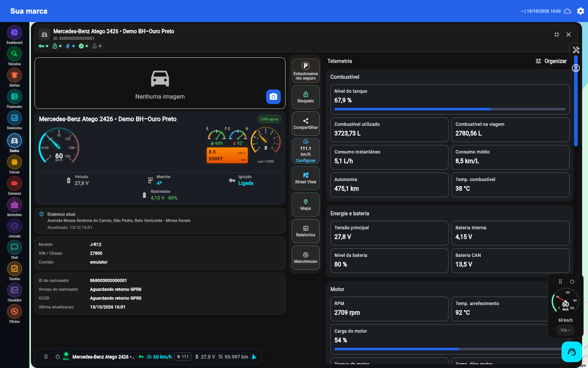
Task: Click the Configurar speed limit link
Action: (x=306, y=160)
